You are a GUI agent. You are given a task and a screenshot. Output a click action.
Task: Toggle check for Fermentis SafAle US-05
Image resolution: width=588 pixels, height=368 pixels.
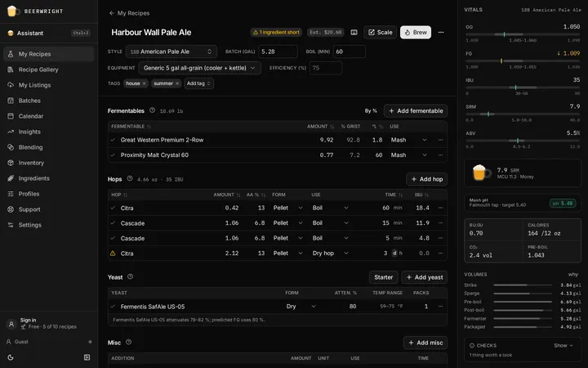113,307
